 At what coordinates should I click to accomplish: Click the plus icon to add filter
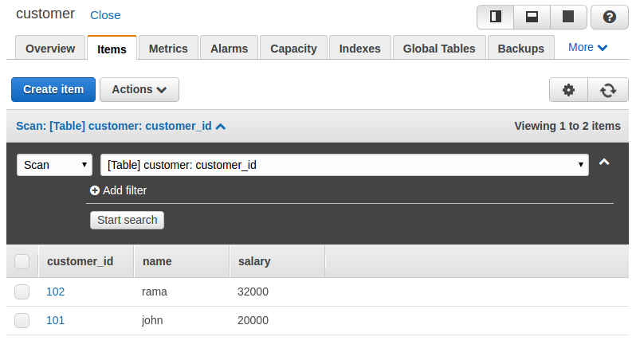point(95,190)
